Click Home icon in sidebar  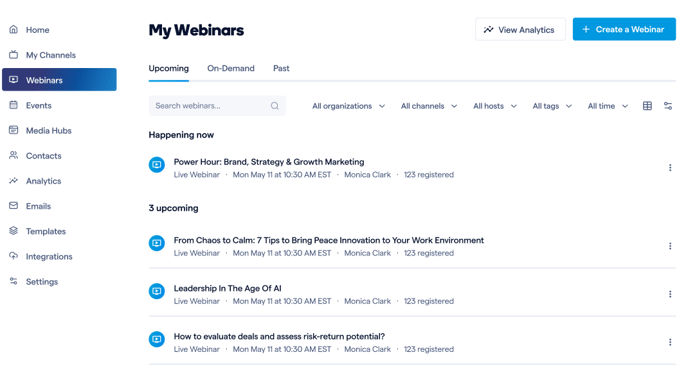(14, 29)
